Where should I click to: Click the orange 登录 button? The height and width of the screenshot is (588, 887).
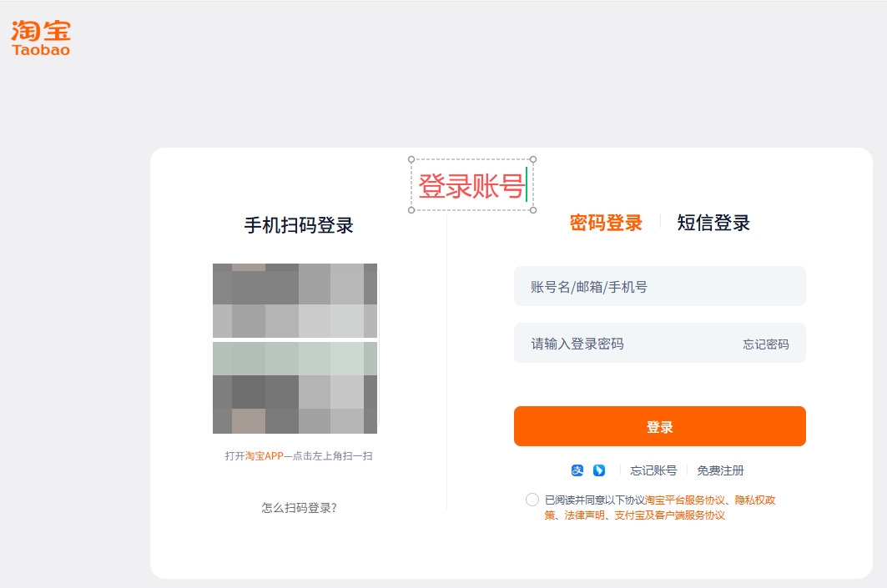click(659, 426)
